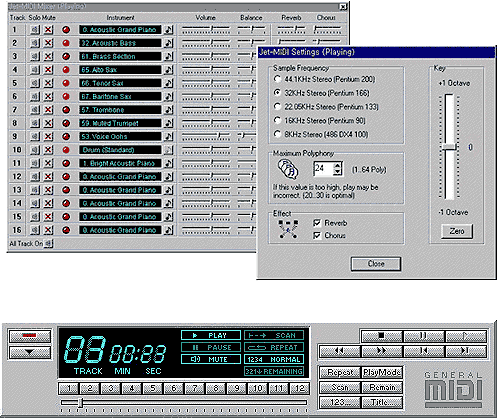
Task: Skip to the next track on the player
Action: coord(466,351)
